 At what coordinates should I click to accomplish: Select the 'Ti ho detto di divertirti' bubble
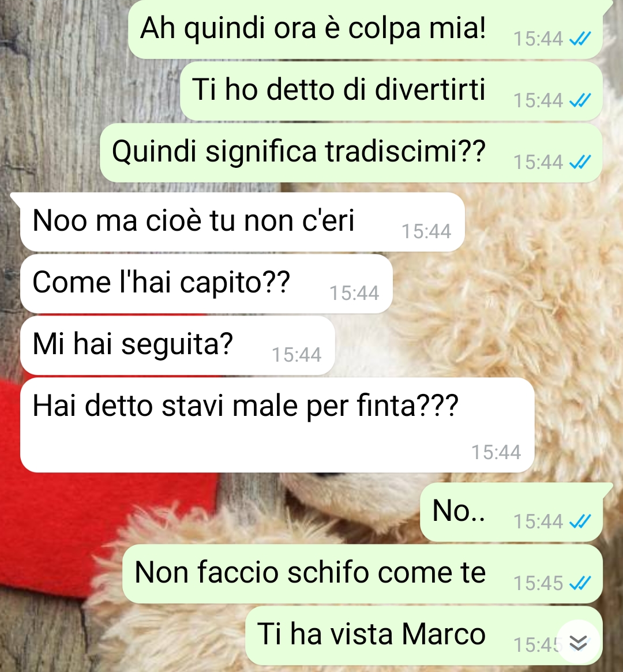[392, 91]
